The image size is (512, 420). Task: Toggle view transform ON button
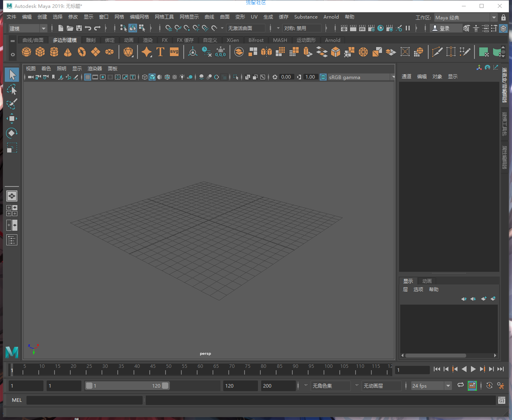323,77
